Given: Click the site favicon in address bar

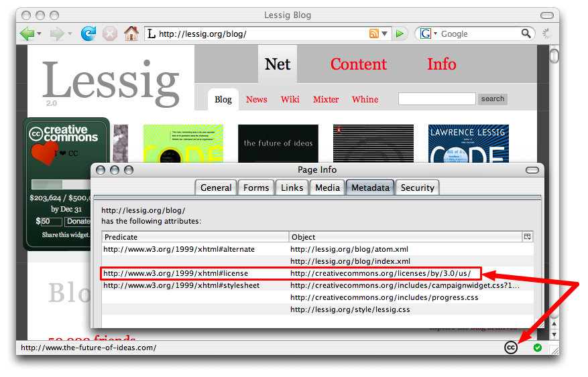Looking at the screenshot, I should [152, 33].
